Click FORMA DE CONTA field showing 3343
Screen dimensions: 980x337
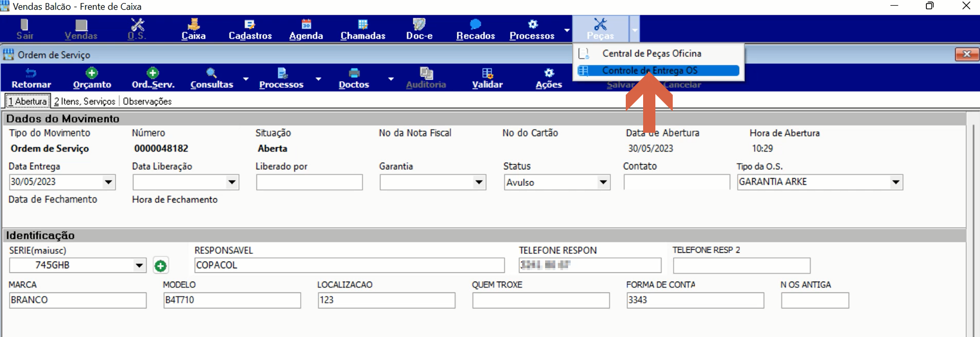[x=695, y=300]
